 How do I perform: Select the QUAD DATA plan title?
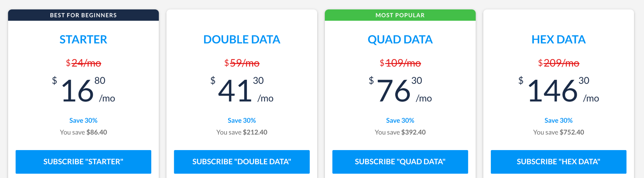[400, 40]
